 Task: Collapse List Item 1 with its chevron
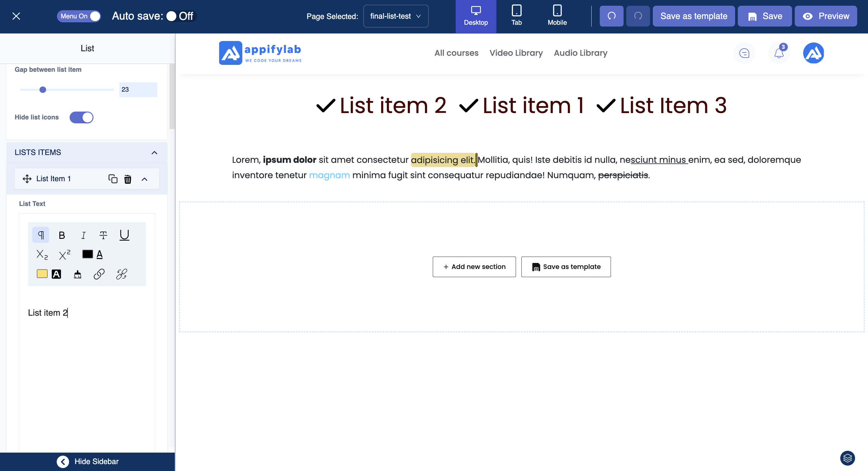(x=145, y=179)
